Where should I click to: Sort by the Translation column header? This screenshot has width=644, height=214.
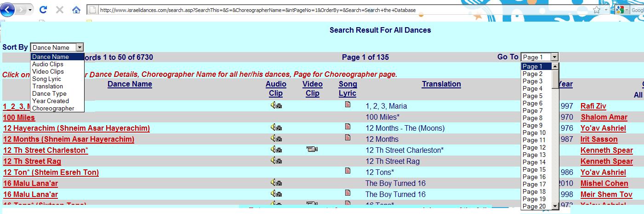[x=441, y=84]
